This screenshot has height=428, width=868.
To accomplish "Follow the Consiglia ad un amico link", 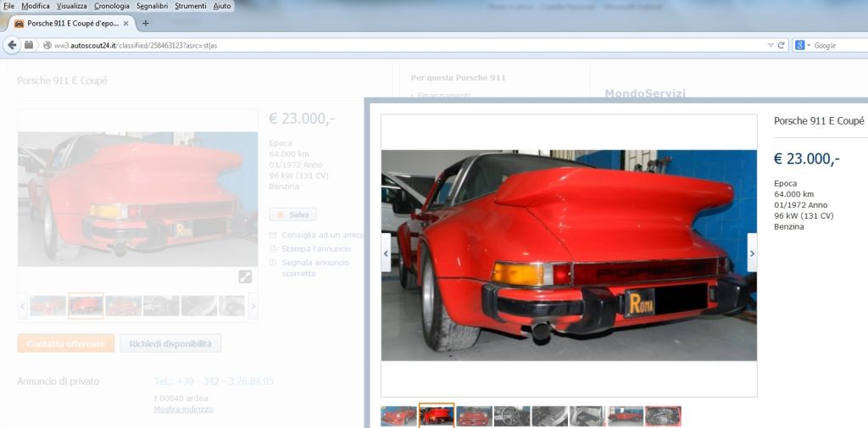I will (323, 235).
